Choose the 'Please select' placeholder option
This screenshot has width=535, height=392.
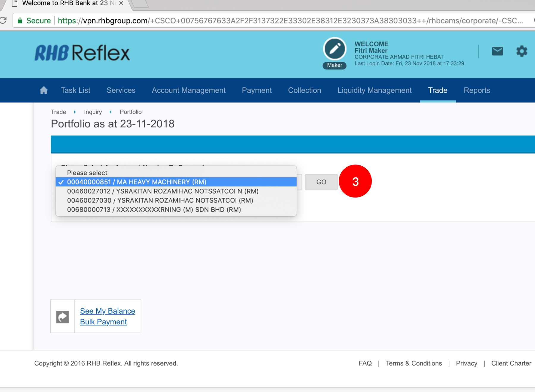point(87,173)
